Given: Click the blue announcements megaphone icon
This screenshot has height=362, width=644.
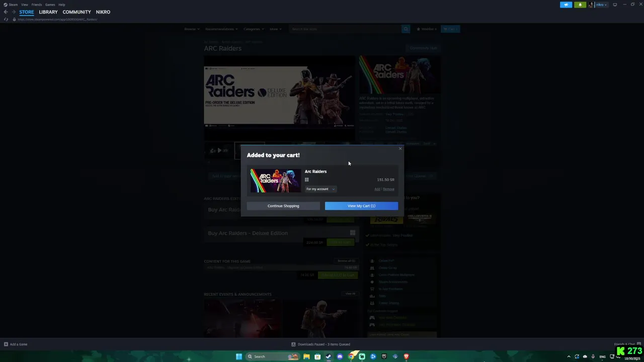Looking at the screenshot, I should pyautogui.click(x=566, y=5).
